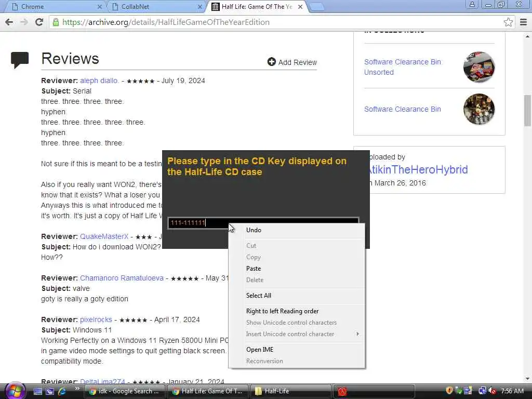532x399 pixels.
Task: Click the volume tray icon
Action: pyautogui.click(x=493, y=391)
